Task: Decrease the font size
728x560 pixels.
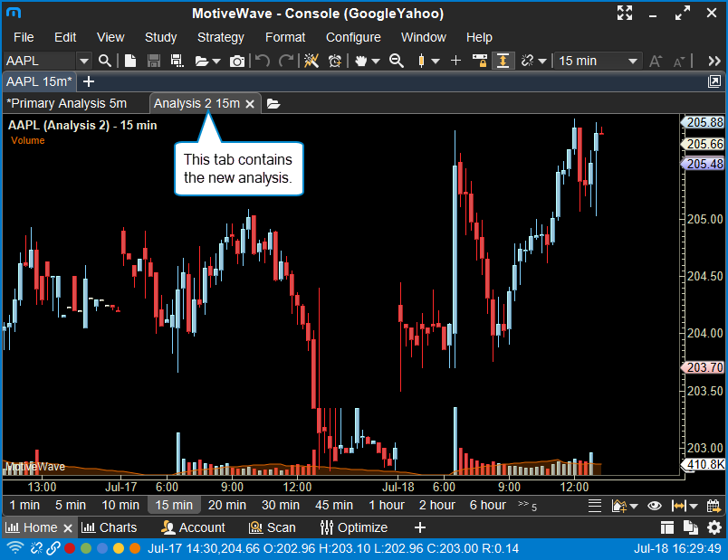Action: (x=679, y=62)
